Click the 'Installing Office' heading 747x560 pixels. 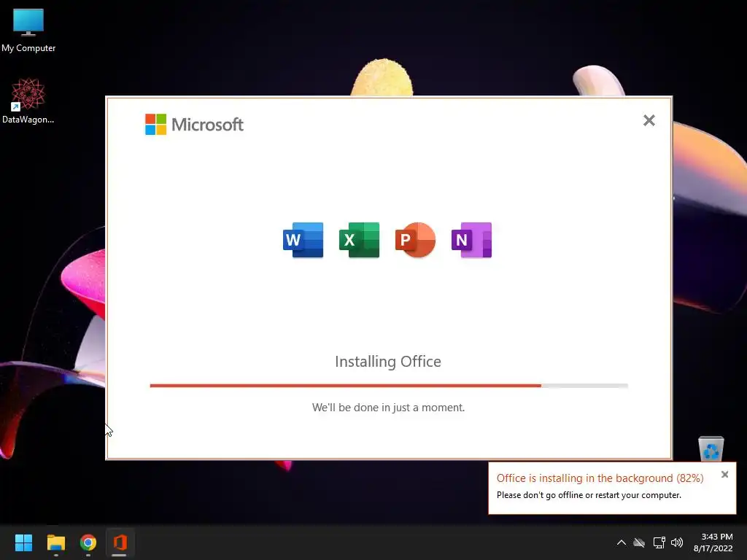388,362
